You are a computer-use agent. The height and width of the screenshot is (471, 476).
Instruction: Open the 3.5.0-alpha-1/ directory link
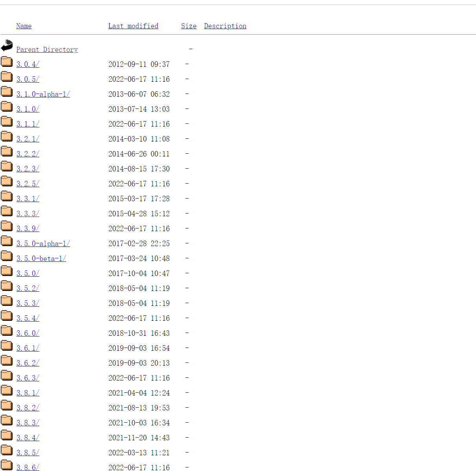point(43,243)
